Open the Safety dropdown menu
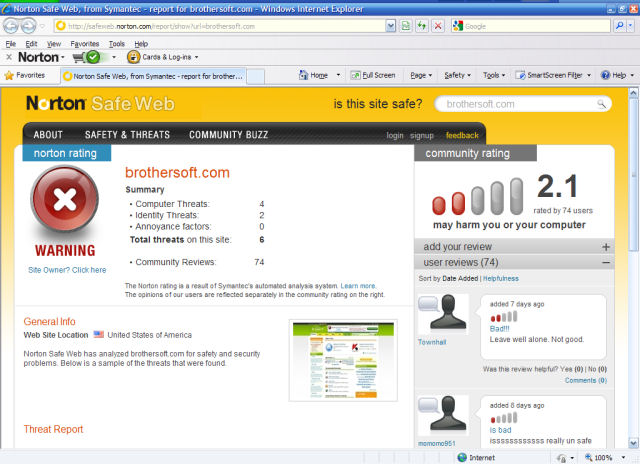Viewport: 640px width, 464px height. click(x=459, y=75)
